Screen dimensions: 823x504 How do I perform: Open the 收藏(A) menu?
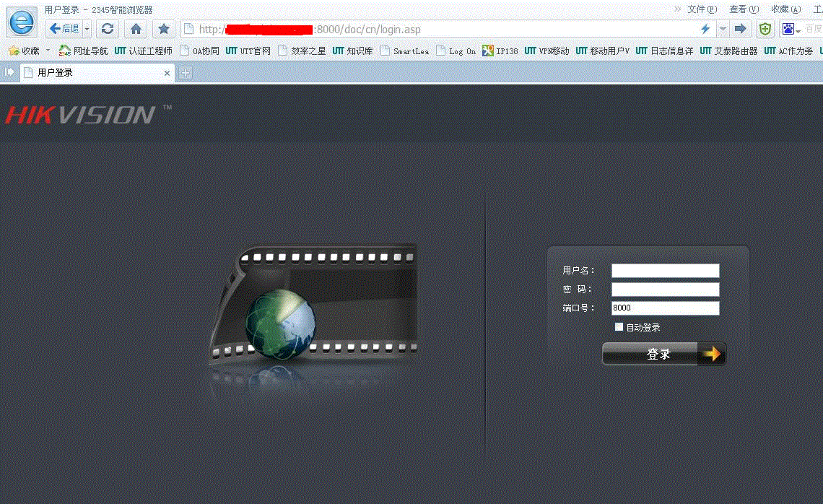[785, 9]
